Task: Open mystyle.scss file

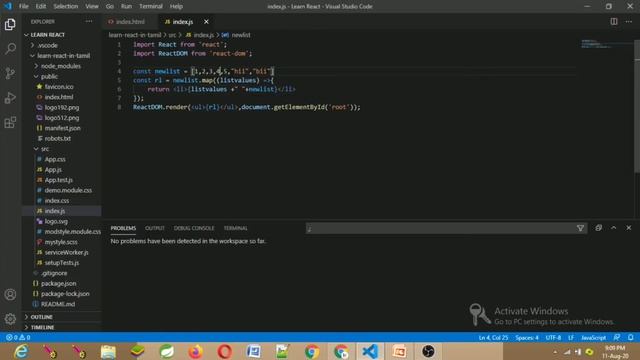Action: click(x=61, y=242)
